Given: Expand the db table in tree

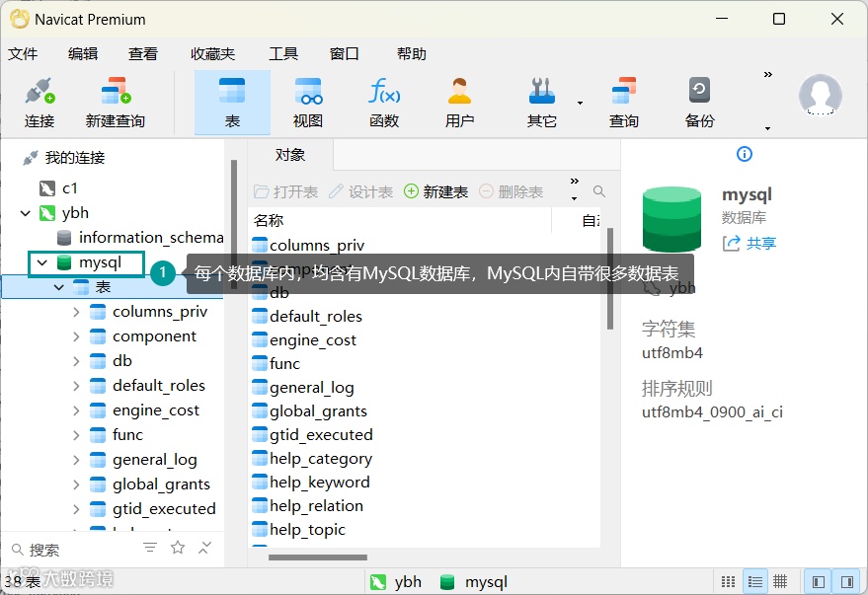Looking at the screenshot, I should click(76, 361).
